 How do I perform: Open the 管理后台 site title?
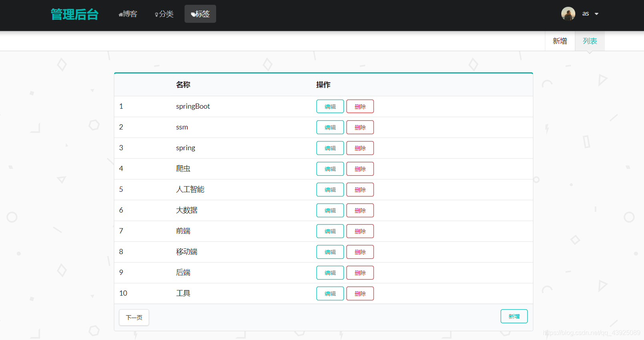click(x=75, y=14)
